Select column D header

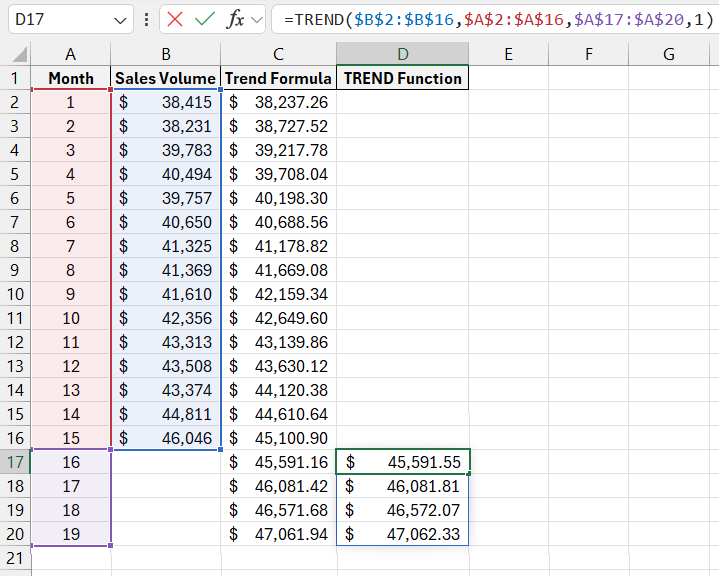[403, 54]
